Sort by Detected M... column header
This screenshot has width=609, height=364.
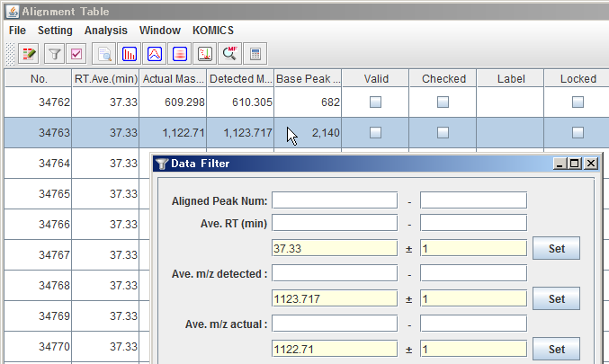click(240, 79)
